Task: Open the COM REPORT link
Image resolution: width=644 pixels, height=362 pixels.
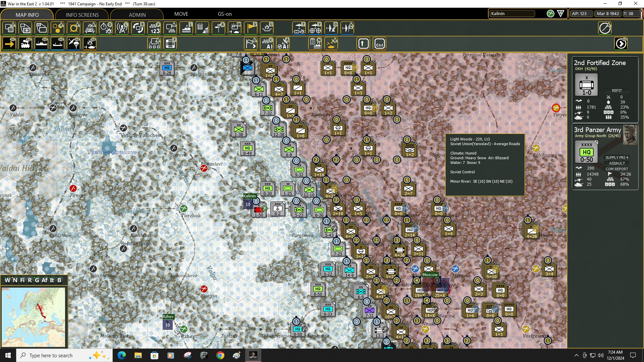Action: [616, 169]
